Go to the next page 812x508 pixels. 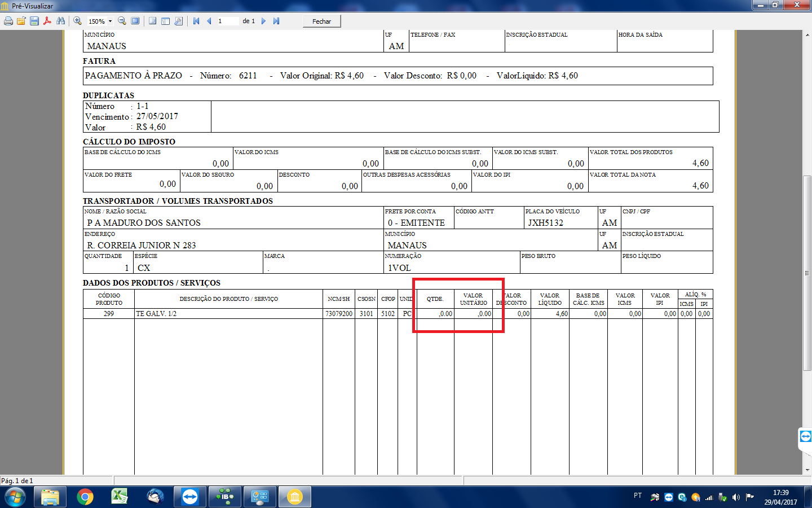(x=263, y=21)
